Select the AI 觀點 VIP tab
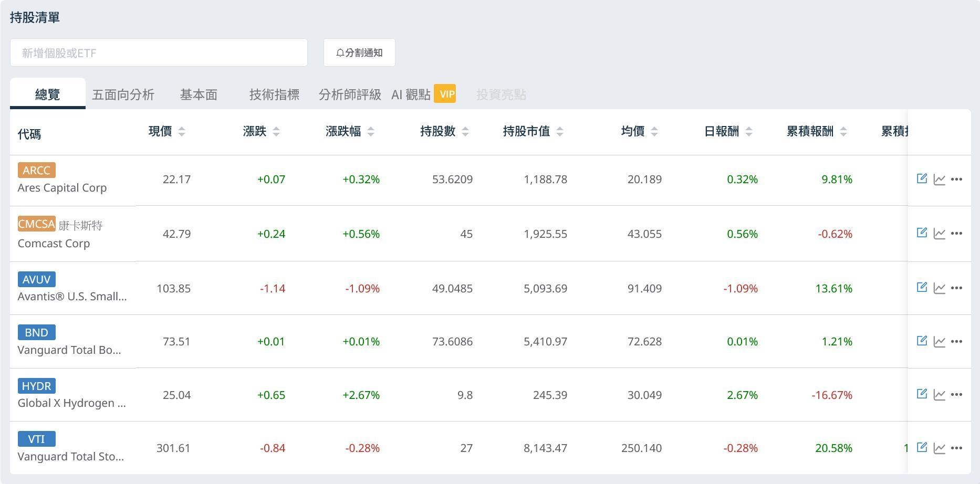This screenshot has width=980, height=484. (423, 94)
